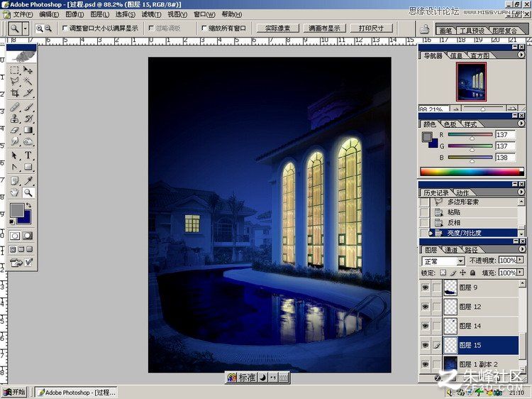Select the Pen tool
The width and height of the screenshot is (532, 399).
[14, 167]
